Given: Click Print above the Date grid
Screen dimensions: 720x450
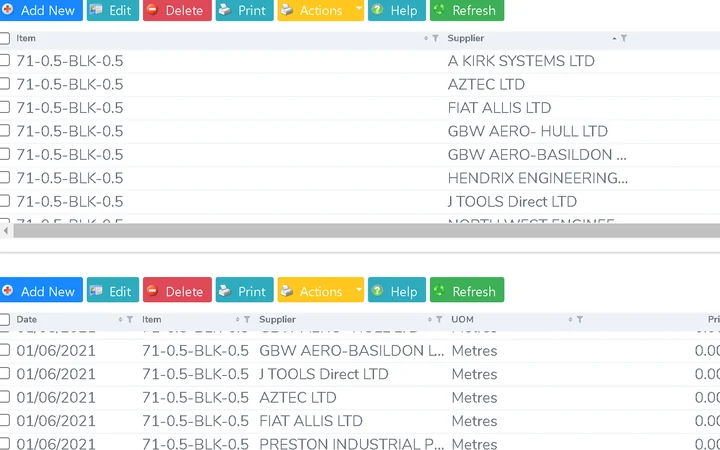Looking at the screenshot, I should click(x=244, y=290).
